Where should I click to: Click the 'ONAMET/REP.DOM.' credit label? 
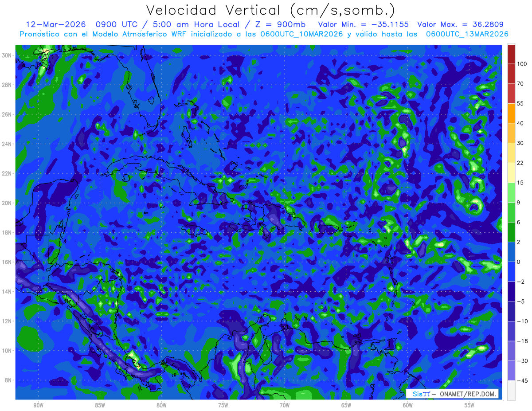pos(467,394)
